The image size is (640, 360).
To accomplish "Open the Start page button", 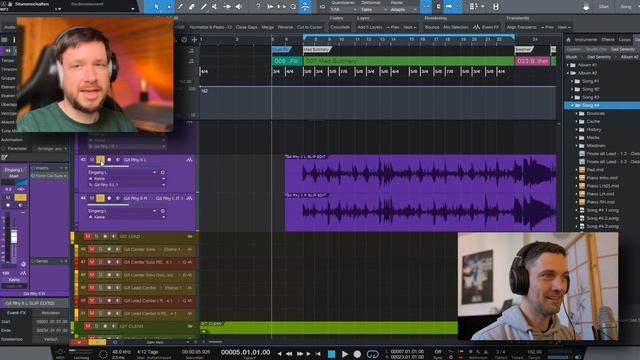I will [603, 7].
